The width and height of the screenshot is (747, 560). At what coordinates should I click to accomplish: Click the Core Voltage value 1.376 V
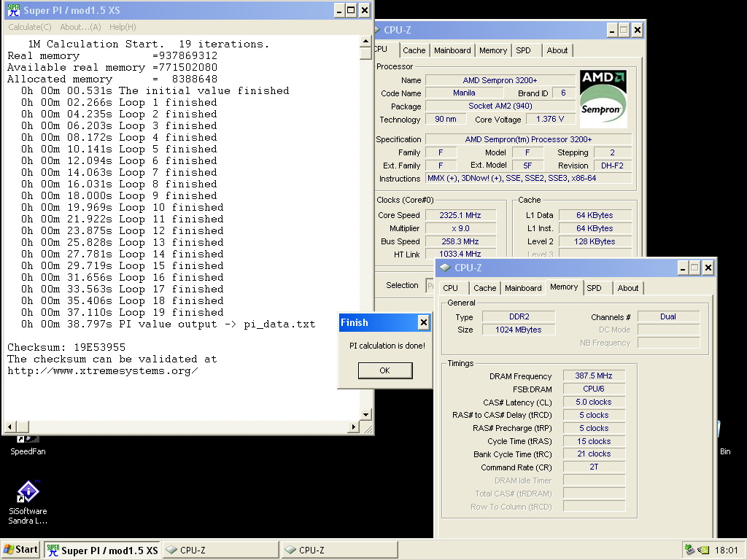pyautogui.click(x=550, y=119)
